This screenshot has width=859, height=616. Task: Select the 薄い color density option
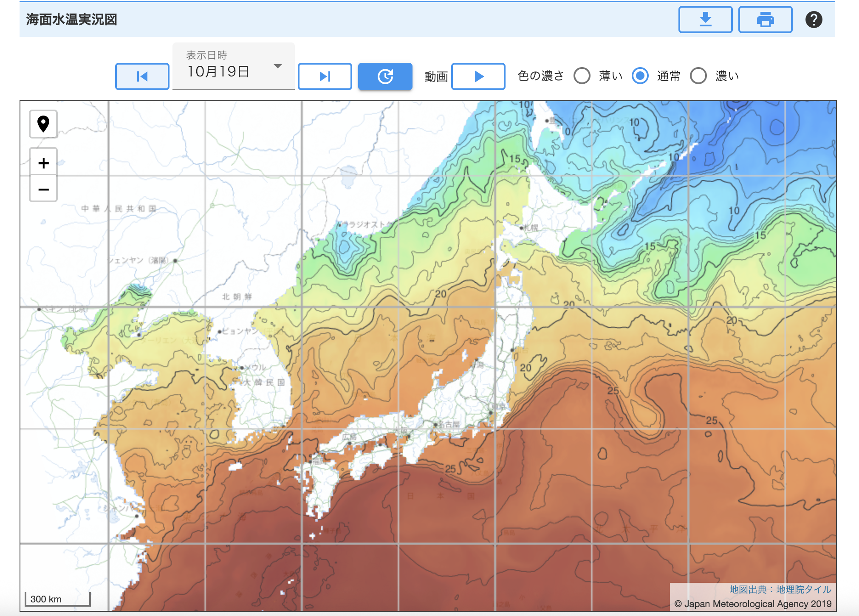tap(582, 76)
